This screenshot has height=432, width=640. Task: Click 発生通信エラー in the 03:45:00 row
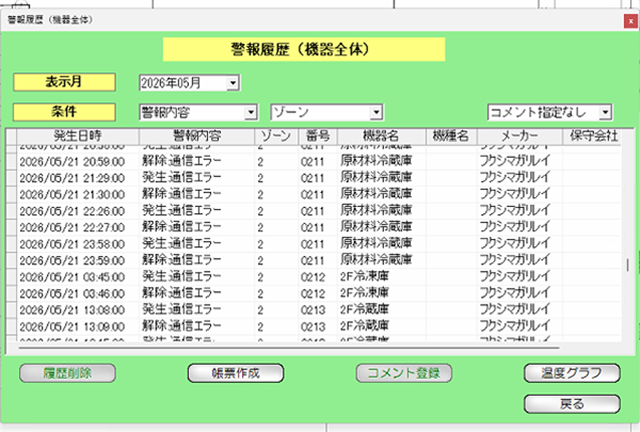[182, 276]
